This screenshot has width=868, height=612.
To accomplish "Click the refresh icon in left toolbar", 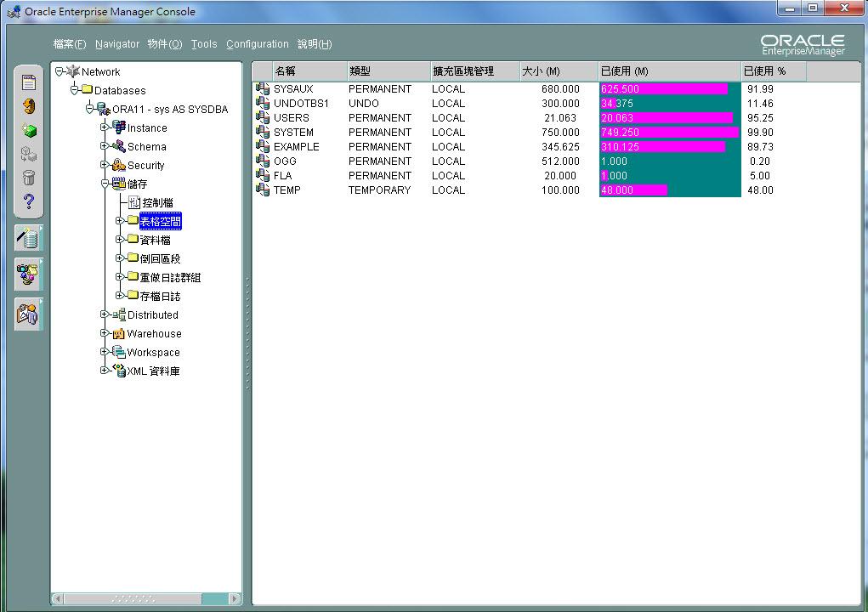I will [x=29, y=106].
